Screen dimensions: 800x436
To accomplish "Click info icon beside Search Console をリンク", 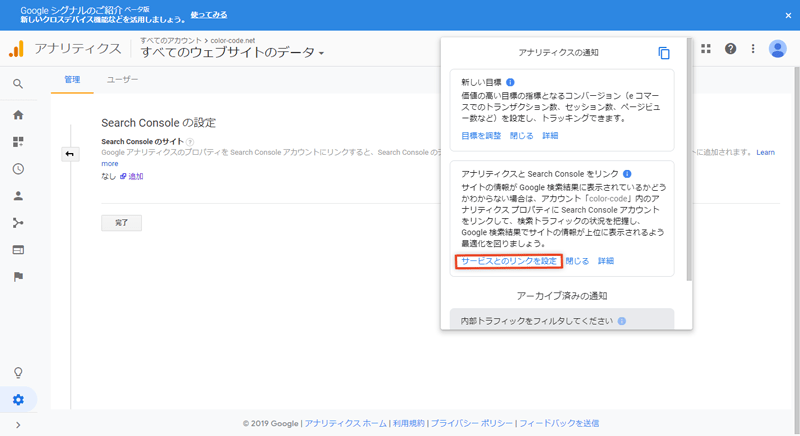I will (627, 174).
